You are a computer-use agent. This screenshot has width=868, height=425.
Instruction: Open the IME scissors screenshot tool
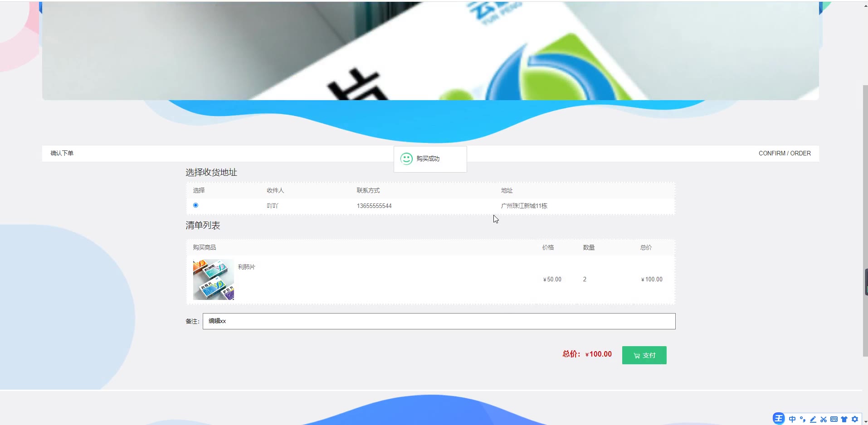[x=824, y=419]
